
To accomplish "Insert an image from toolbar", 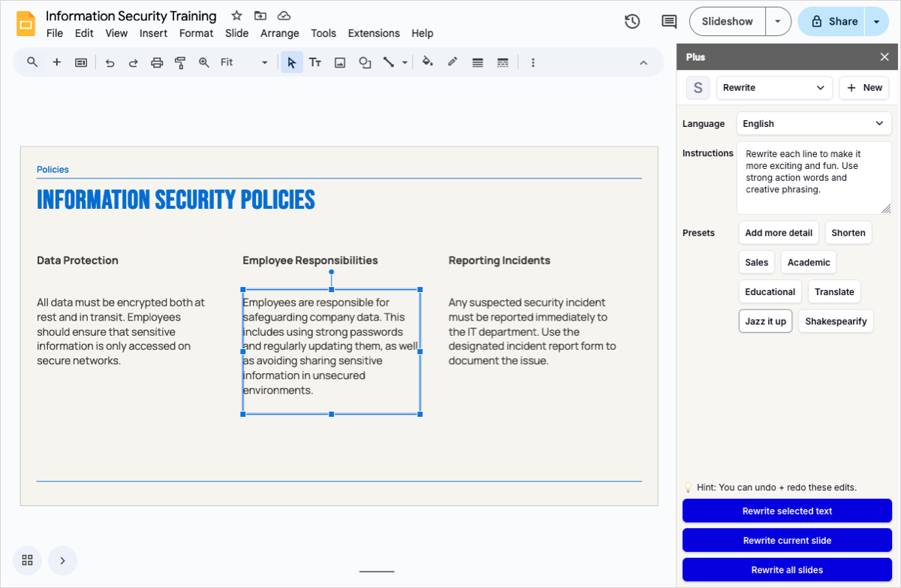I will 340,62.
